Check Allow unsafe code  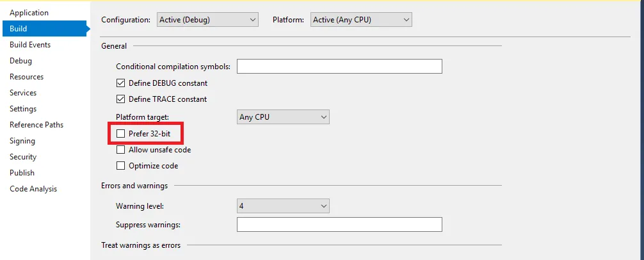tap(120, 150)
